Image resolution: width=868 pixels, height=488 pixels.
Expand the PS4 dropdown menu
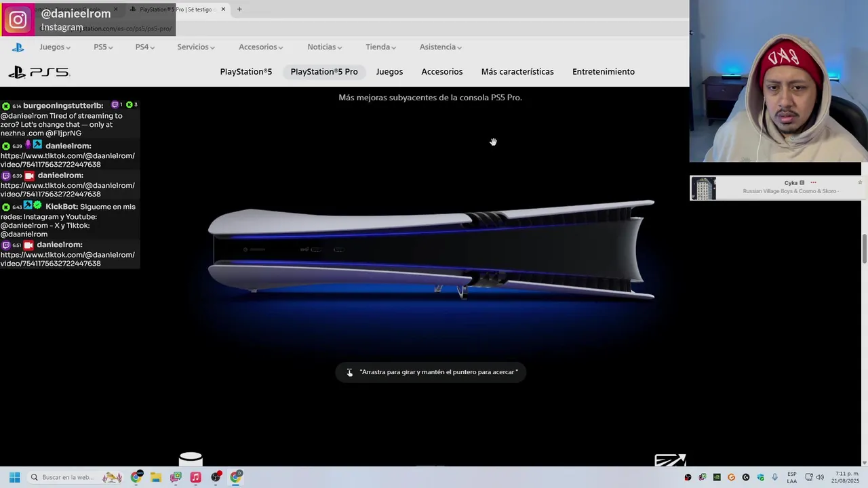(x=144, y=47)
